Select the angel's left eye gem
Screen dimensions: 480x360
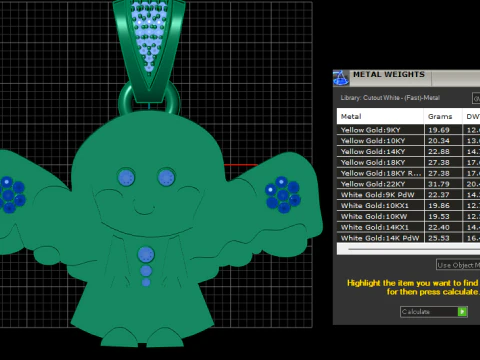click(126, 177)
